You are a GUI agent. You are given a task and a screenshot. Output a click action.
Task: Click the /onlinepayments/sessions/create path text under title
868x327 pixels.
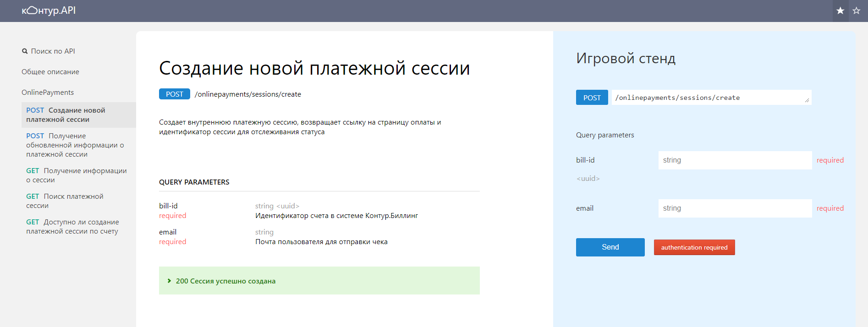(x=248, y=94)
